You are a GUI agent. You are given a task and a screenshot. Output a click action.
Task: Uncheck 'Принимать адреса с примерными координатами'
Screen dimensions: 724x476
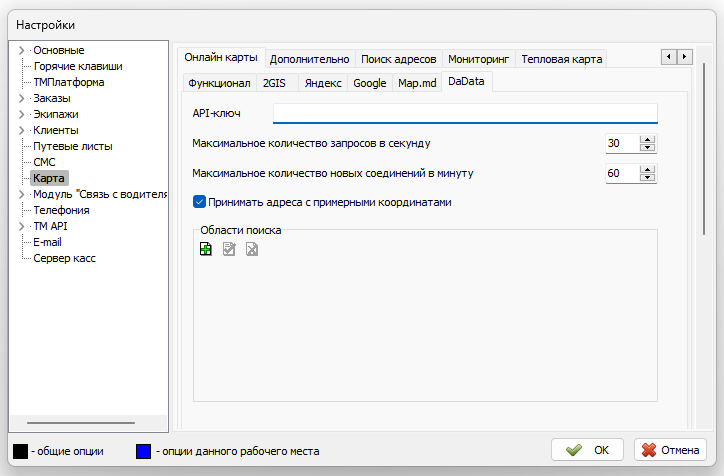click(x=199, y=202)
